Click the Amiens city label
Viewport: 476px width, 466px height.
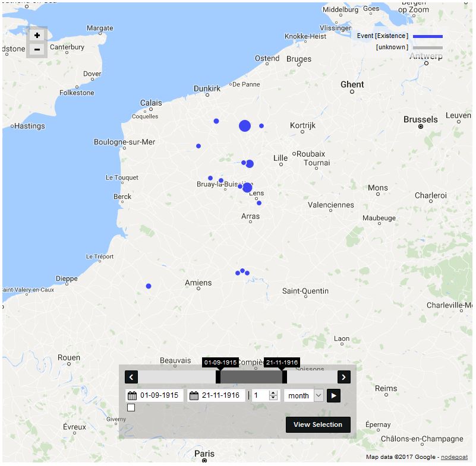click(x=198, y=283)
